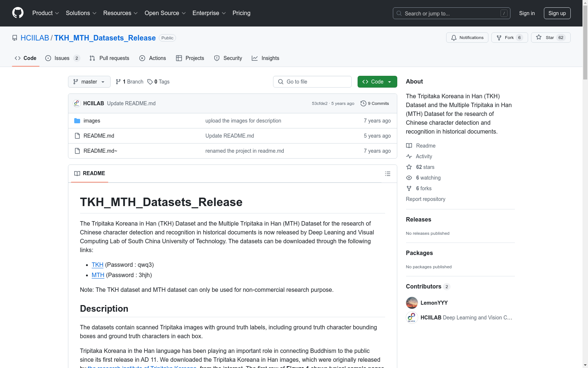
Task: Click the README outline list icon
Action: 387,174
